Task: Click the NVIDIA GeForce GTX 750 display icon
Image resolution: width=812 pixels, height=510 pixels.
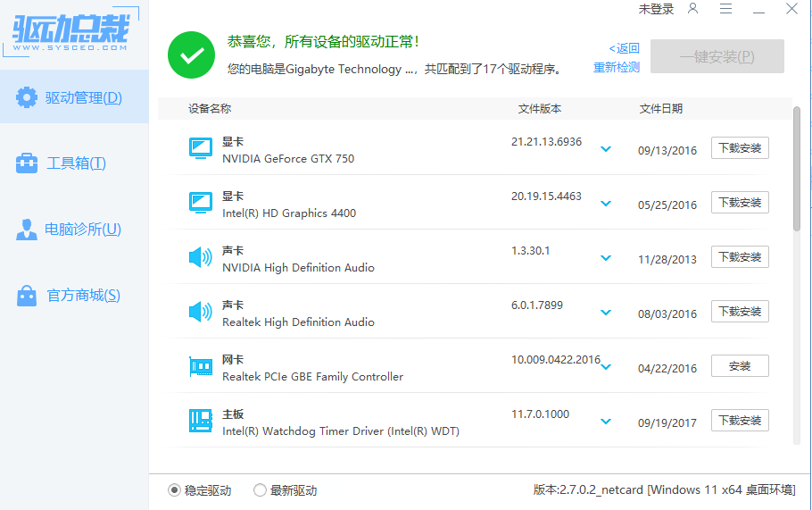Action: coord(201,148)
